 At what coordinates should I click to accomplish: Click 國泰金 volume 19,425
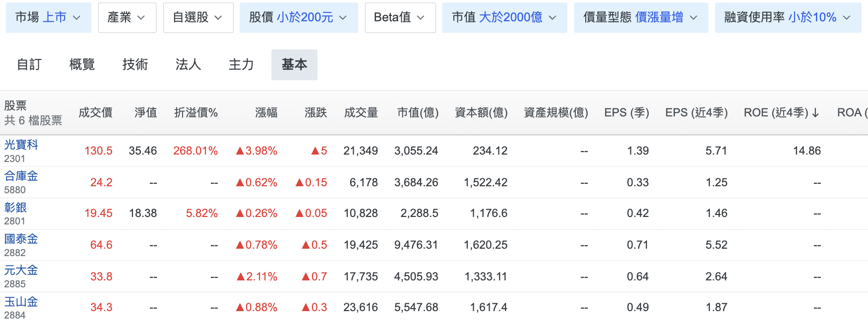[361, 245]
